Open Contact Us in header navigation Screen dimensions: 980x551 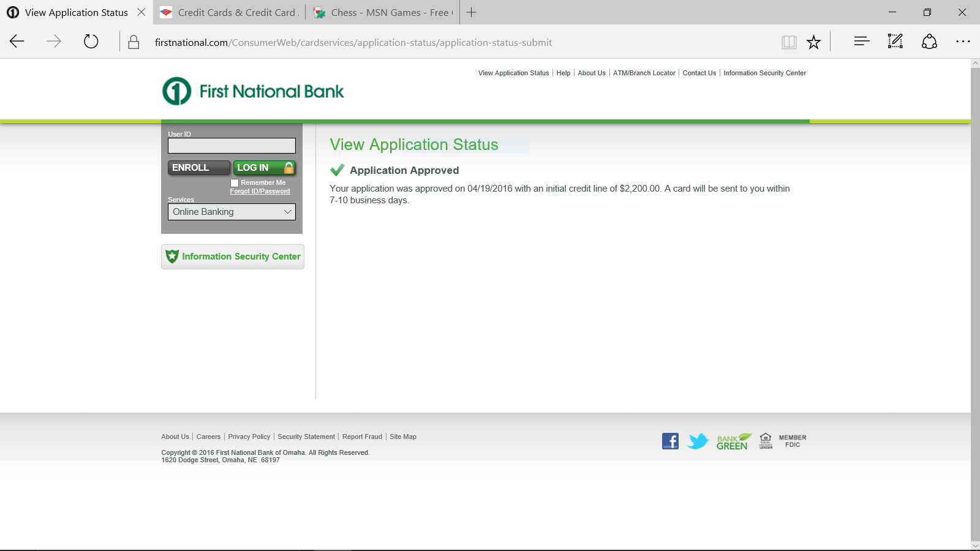[x=699, y=73]
